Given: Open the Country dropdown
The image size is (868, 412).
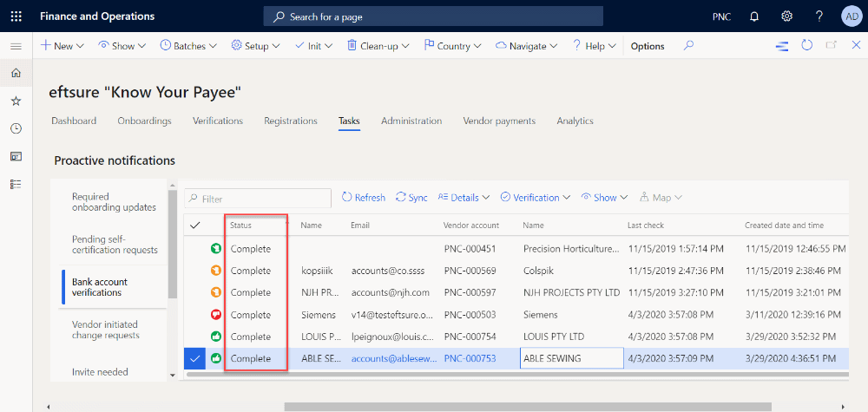Looking at the screenshot, I should (452, 47).
